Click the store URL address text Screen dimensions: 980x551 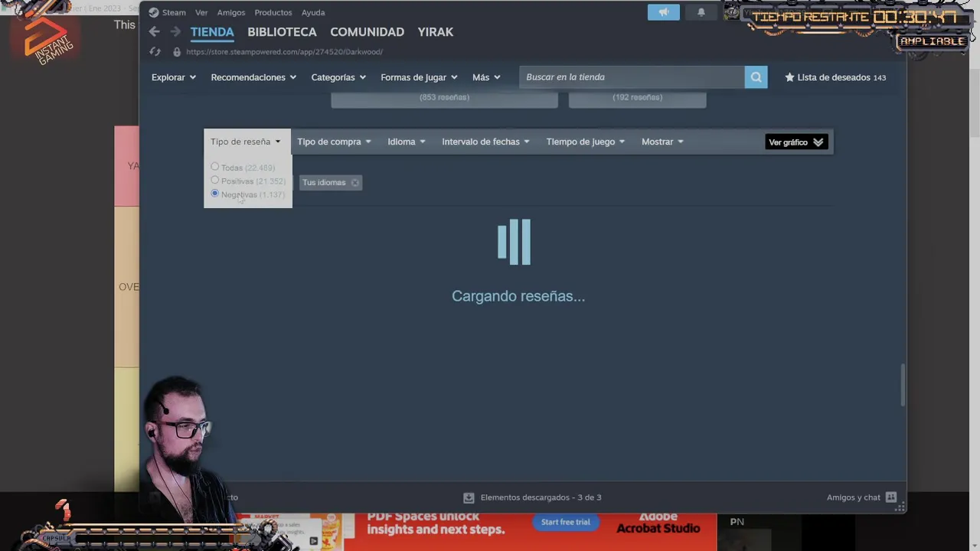tap(284, 52)
